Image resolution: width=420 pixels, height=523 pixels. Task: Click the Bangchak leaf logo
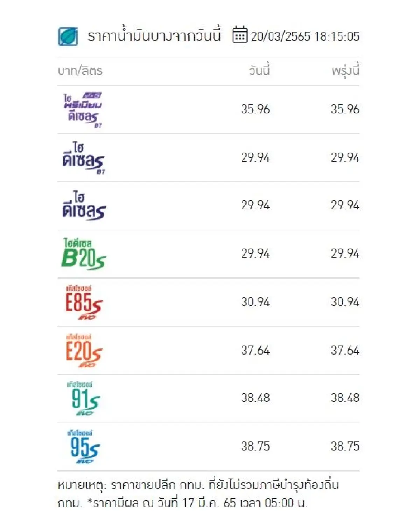coord(68,36)
